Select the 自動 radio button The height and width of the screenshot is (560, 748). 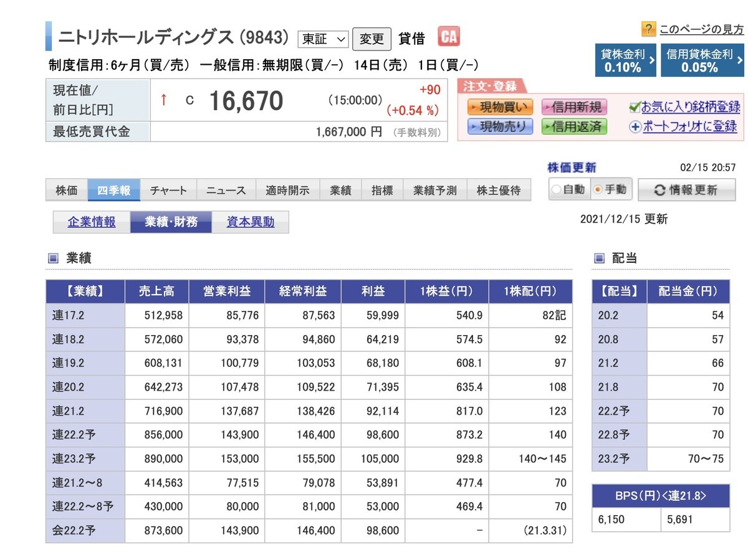(x=557, y=189)
